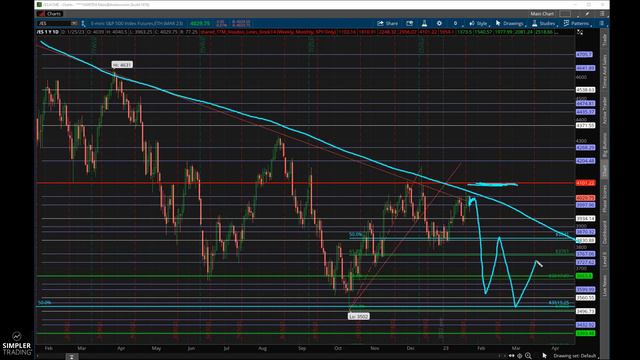640x360 pixels.
Task: Open the Level II sidebar tab
Action: (604, 260)
